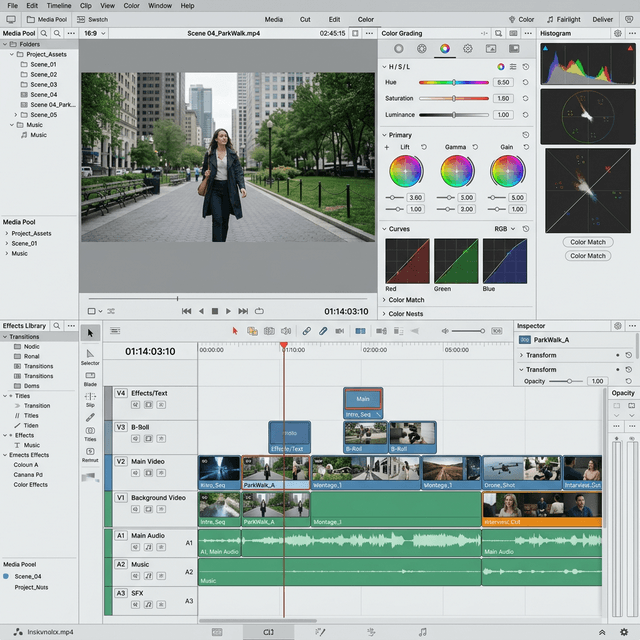640x640 pixels.
Task: Toggle the A2 Music track music-note button
Action: 149,576
